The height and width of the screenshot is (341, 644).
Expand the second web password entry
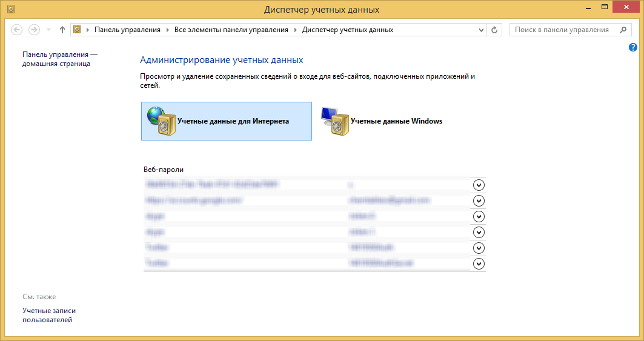479,200
